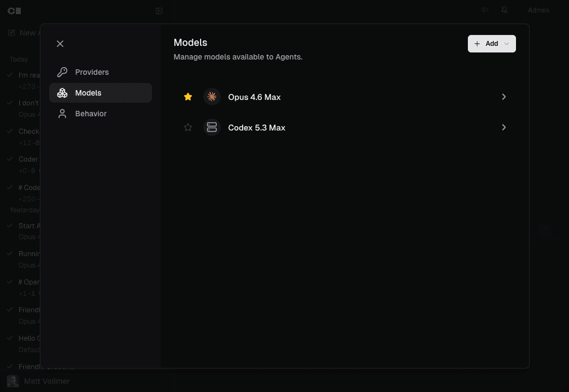
Task: Open the Behavior settings section
Action: 101,114
